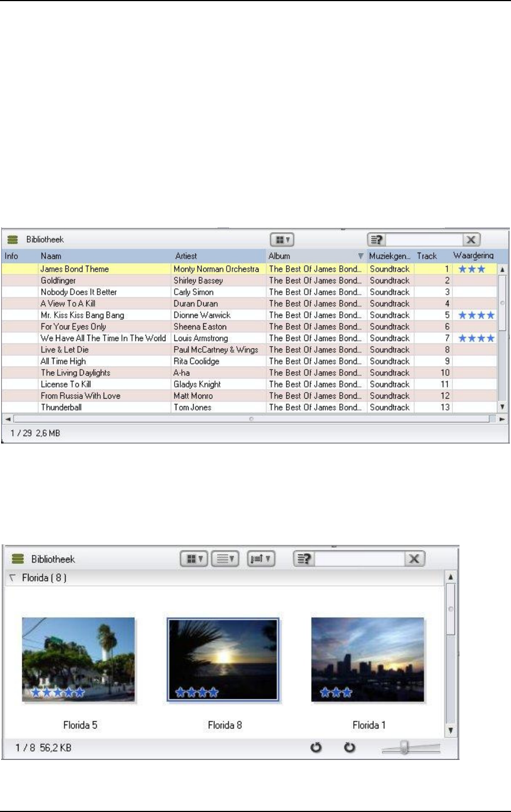Image resolution: width=511 pixels, height=812 pixels.
Task: Click artist Louis Armstrong
Action: click(201, 338)
